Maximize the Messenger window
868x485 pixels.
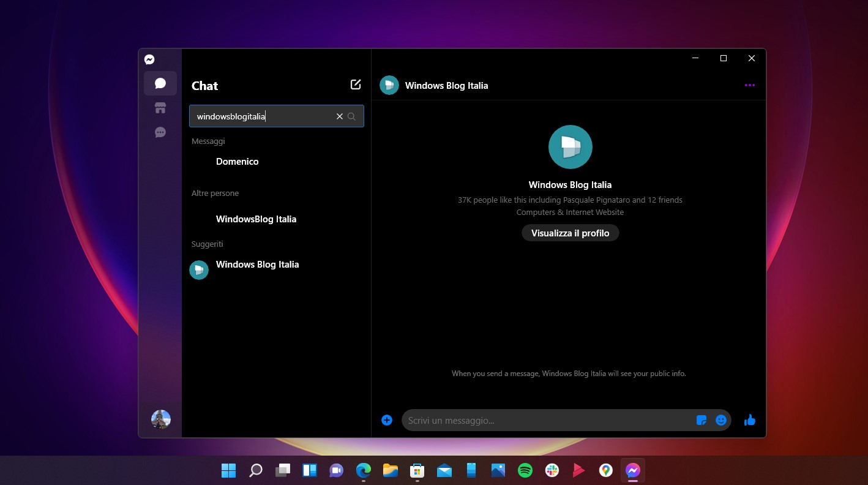[x=724, y=58]
